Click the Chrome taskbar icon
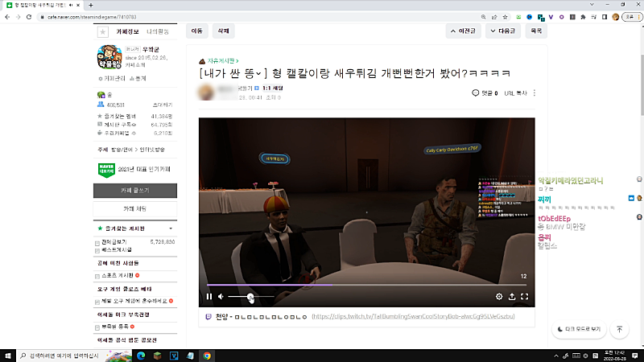This screenshot has width=644, height=362. pyautogui.click(x=207, y=356)
